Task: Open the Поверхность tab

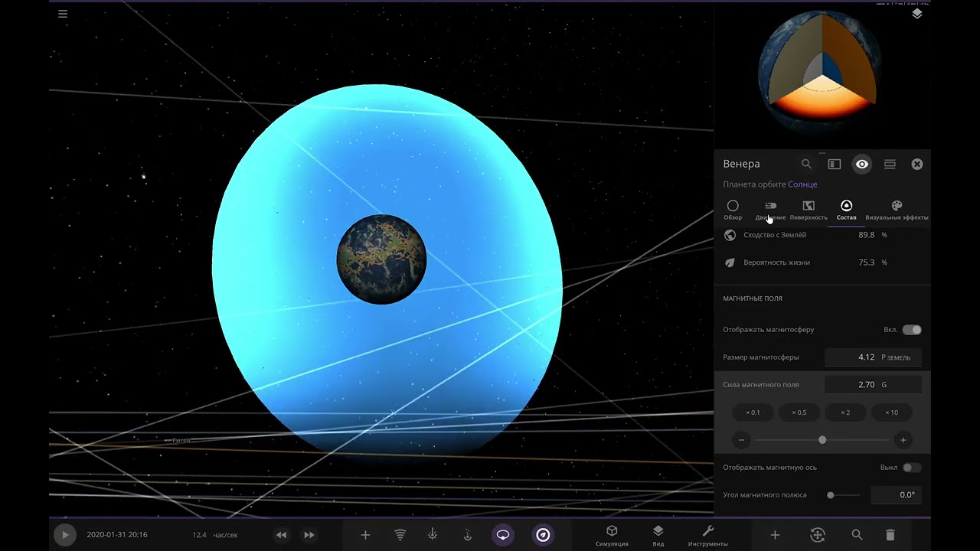Action: tap(808, 210)
